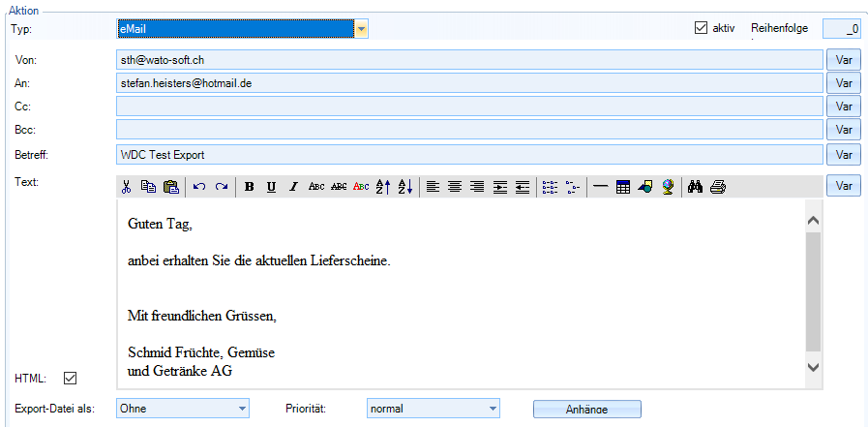The height and width of the screenshot is (427, 868).
Task: Click the Reihenfolge number field
Action: (841, 29)
